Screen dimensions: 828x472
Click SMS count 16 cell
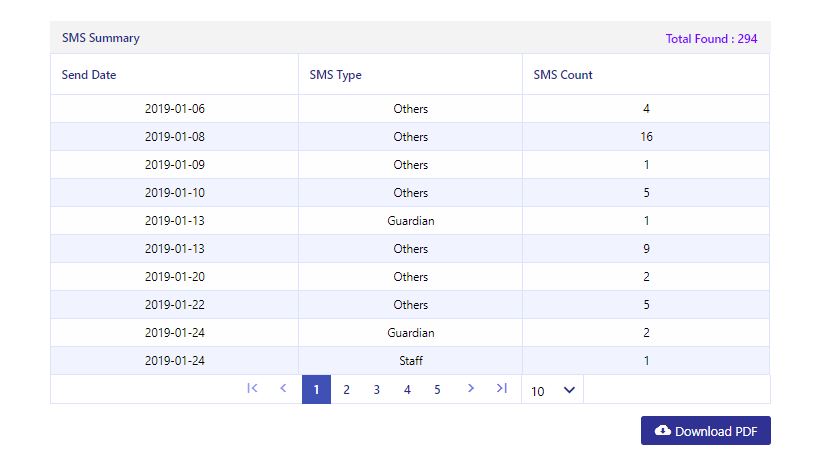pos(646,137)
